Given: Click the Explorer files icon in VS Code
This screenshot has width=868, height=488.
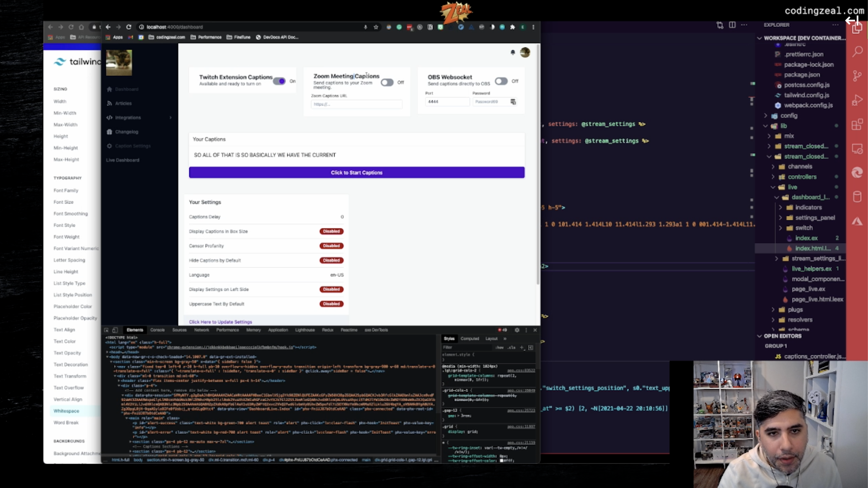Looking at the screenshot, I should pos(857,28).
